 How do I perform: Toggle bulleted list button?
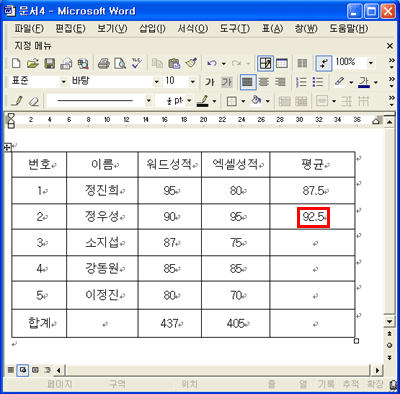tap(318, 82)
